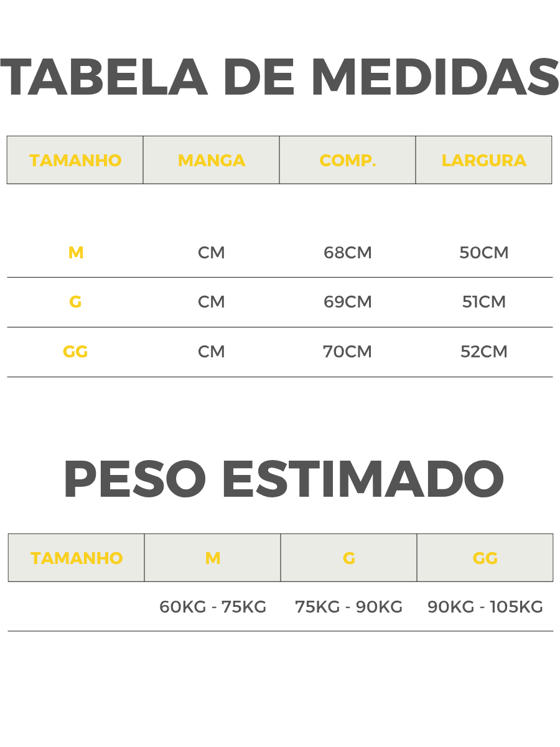Screen dimensions: 560x747
Task: Click the LARGURA column header
Action: coord(484,161)
